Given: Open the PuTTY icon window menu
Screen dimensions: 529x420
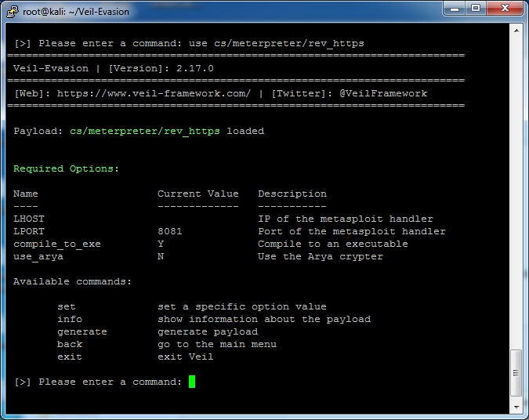Looking at the screenshot, I should tap(13, 12).
